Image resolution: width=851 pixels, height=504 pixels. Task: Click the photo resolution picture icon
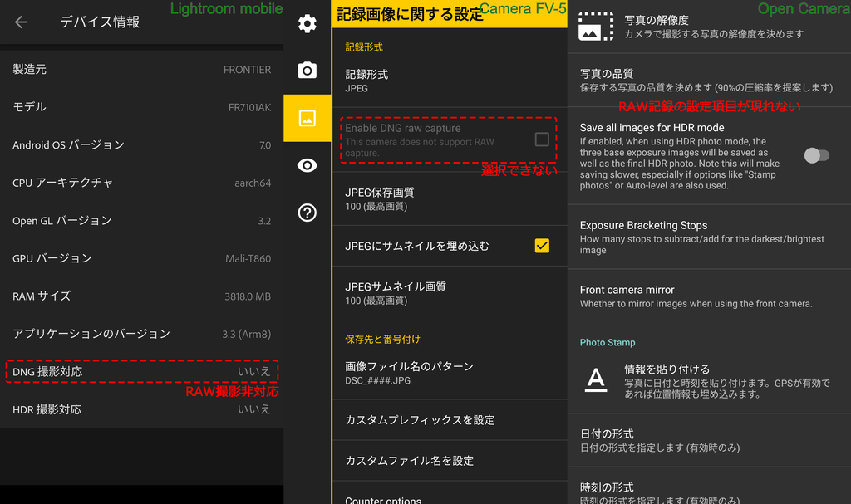click(x=596, y=27)
